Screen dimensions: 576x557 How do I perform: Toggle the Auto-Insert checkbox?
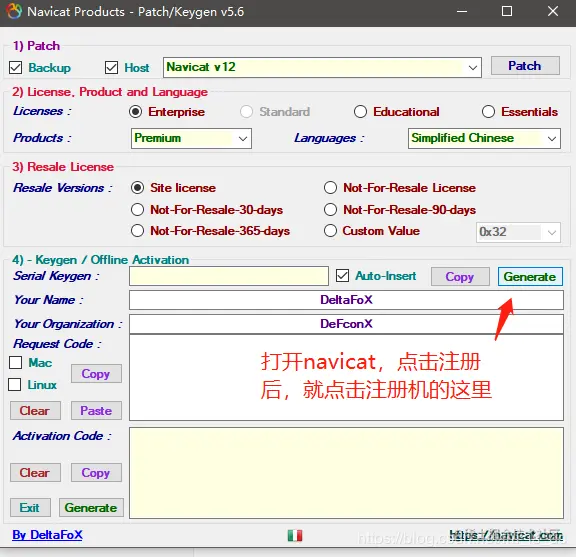click(x=342, y=276)
